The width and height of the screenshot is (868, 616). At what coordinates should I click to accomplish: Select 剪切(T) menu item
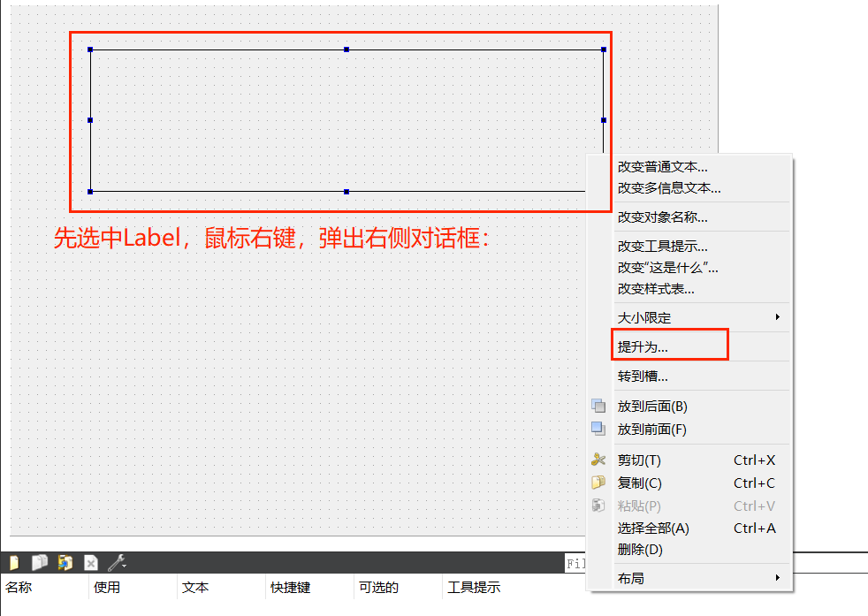(x=689, y=460)
